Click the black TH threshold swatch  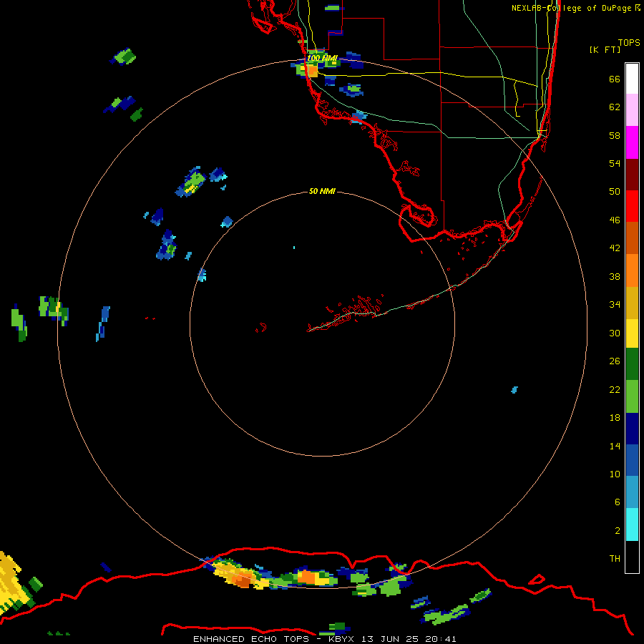click(632, 557)
